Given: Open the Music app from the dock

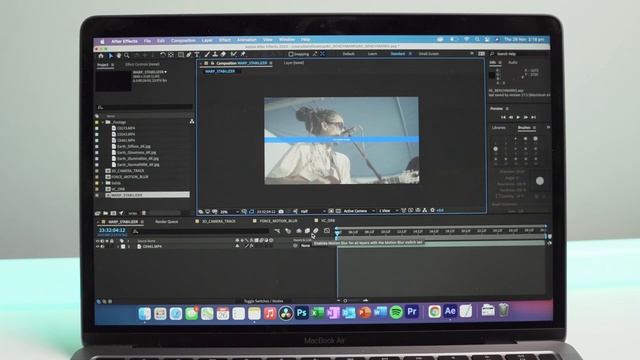Looking at the screenshot, I should (x=270, y=314).
